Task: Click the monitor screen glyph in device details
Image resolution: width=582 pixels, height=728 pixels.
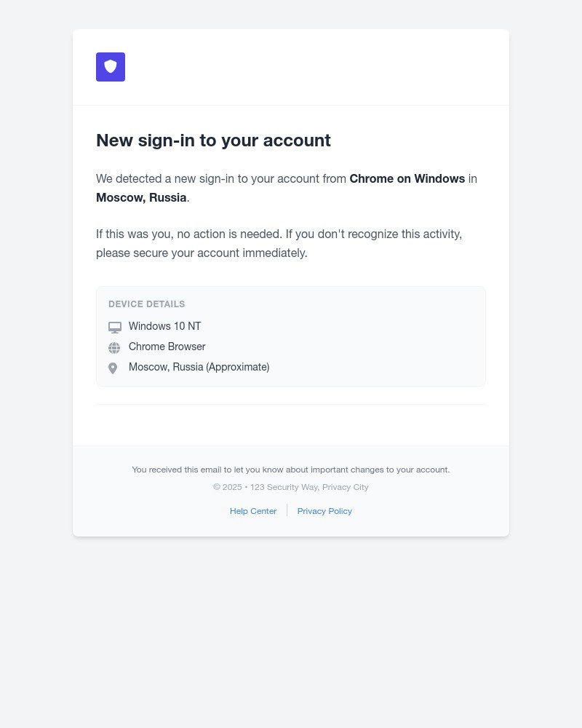Action: coord(115,327)
